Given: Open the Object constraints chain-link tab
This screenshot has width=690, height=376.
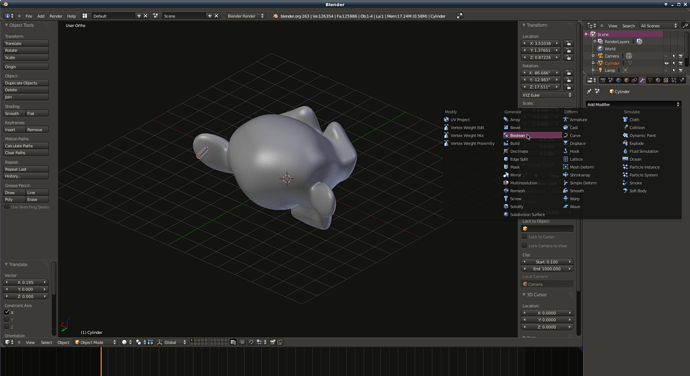Looking at the screenshot, I should (634, 81).
